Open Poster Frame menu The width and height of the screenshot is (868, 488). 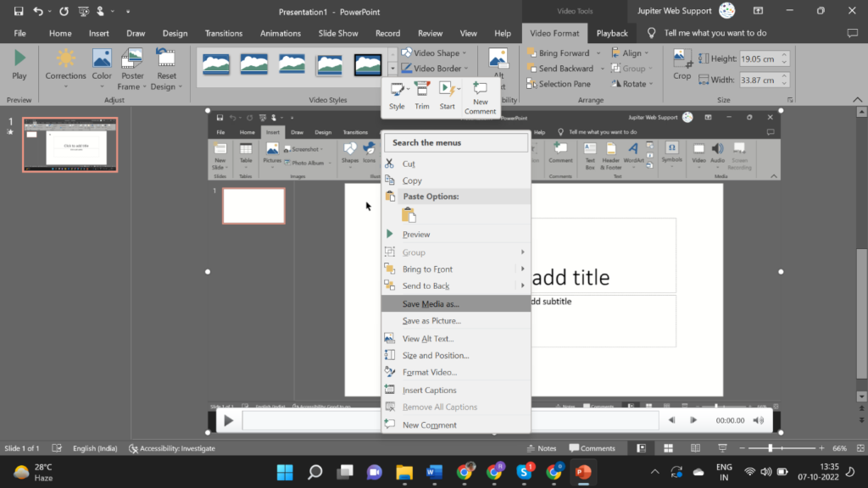point(131,69)
